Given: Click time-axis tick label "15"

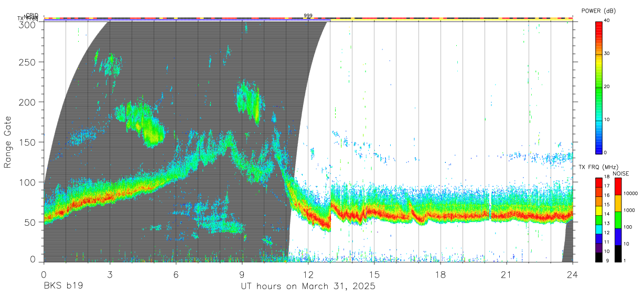Looking at the screenshot, I should [x=374, y=275].
